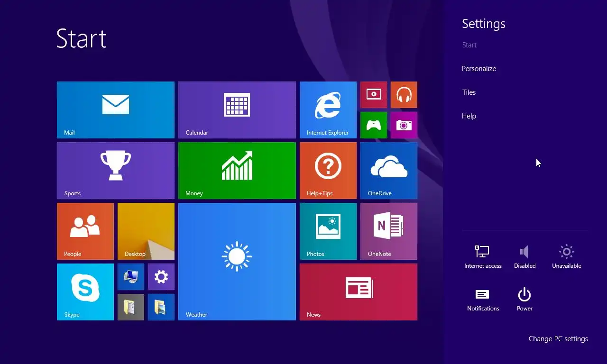
Task: Open the OneDrive tile
Action: coord(389,171)
